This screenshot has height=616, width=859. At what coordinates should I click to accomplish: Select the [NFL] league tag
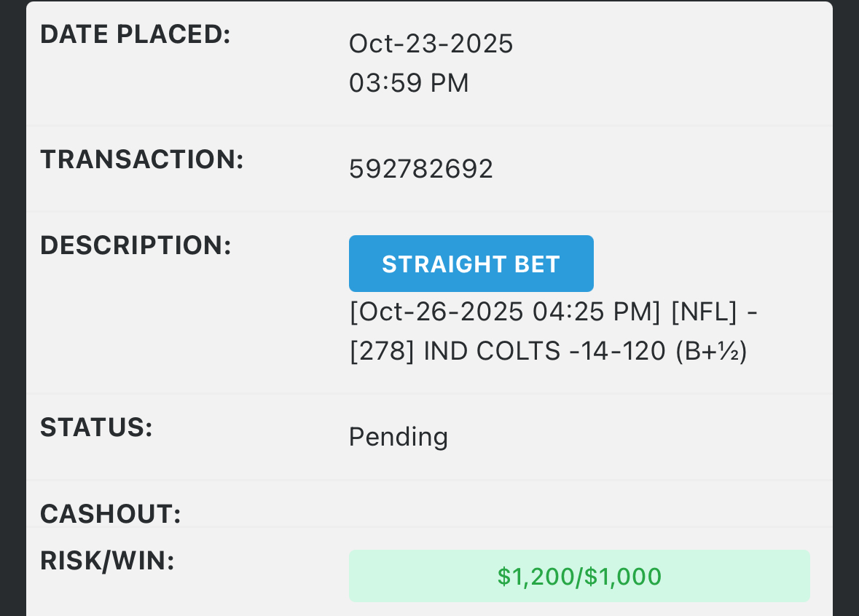704,312
